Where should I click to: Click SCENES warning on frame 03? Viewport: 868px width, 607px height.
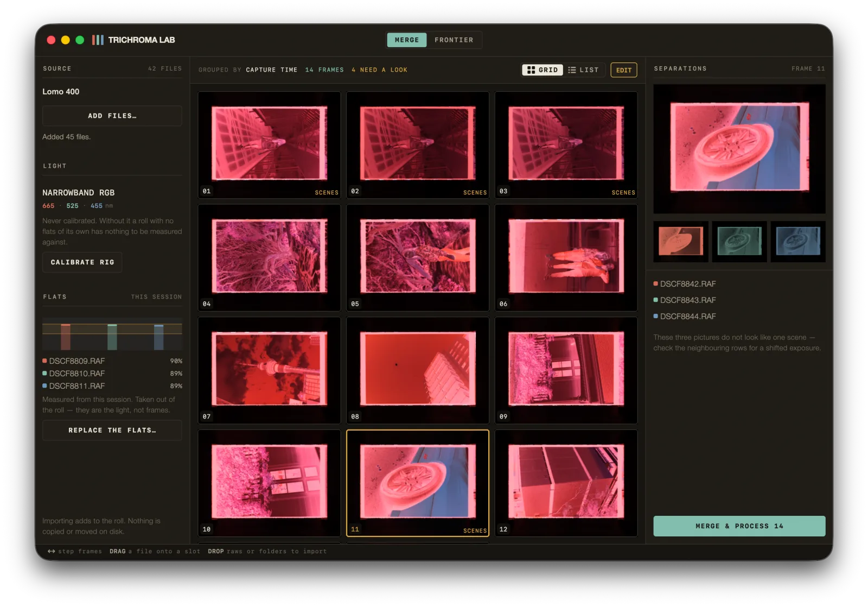pyautogui.click(x=623, y=193)
